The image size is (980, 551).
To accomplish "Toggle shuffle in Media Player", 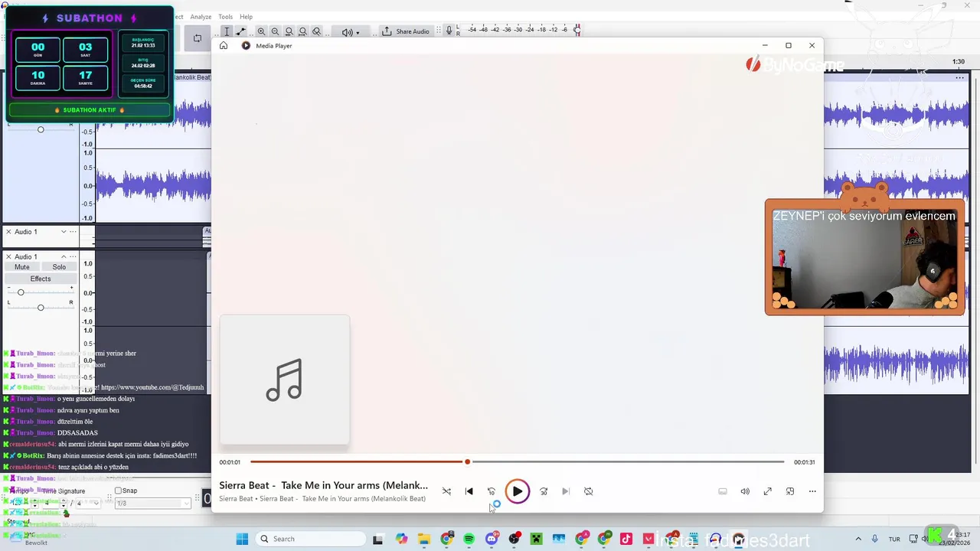I will (446, 491).
